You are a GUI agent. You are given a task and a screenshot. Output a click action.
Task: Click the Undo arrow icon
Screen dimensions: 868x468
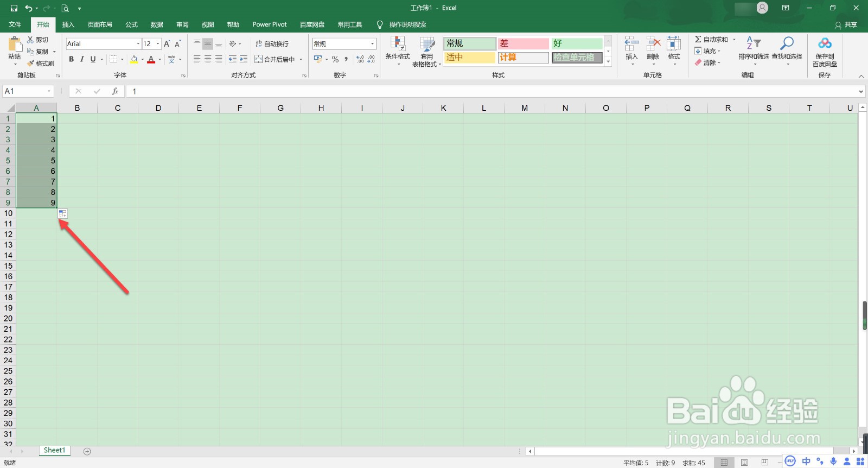28,8
